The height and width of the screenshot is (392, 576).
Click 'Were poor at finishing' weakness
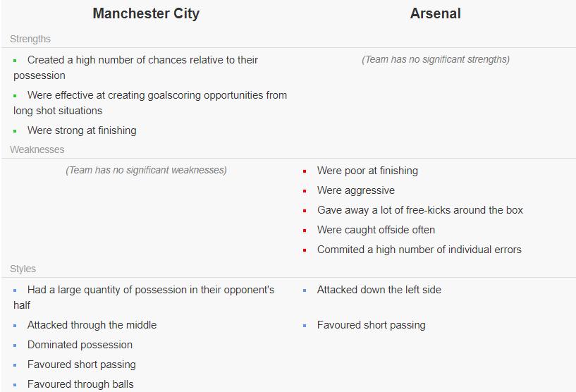coord(367,171)
